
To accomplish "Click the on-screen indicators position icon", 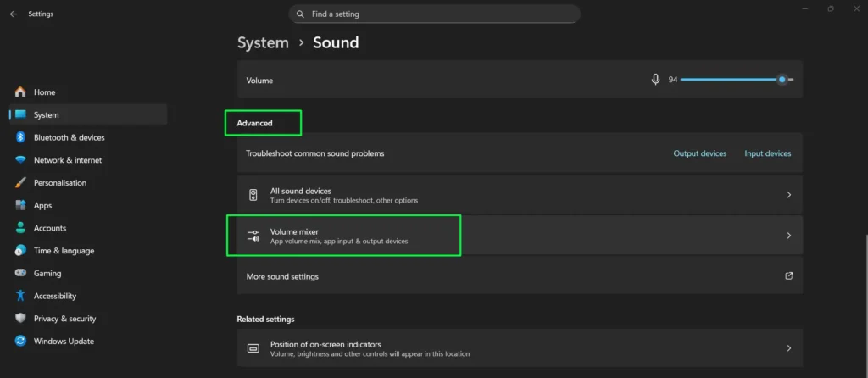I will pyautogui.click(x=253, y=348).
